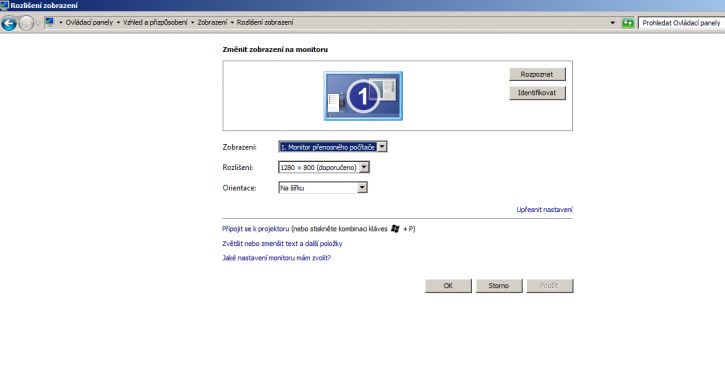
Task: Open Jaké nastavení monitoru mám zvolit link
Action: [276, 258]
